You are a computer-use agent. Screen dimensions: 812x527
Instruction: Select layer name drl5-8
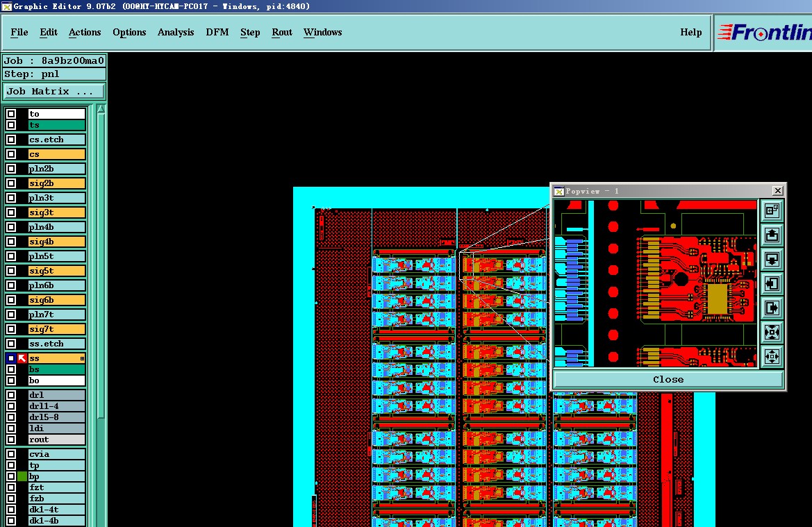56,417
